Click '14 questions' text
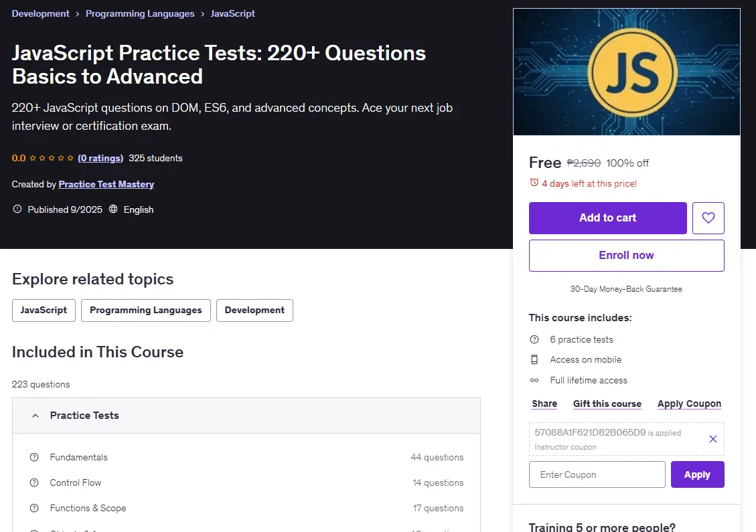Image resolution: width=756 pixels, height=532 pixels. click(x=438, y=483)
